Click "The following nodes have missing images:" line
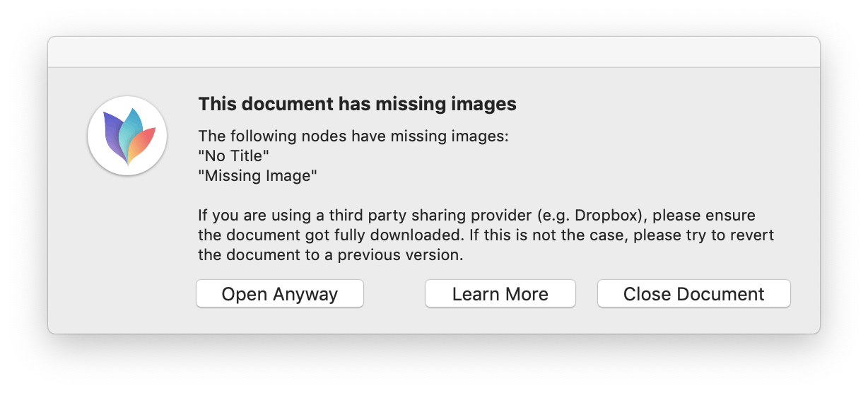 (353, 136)
